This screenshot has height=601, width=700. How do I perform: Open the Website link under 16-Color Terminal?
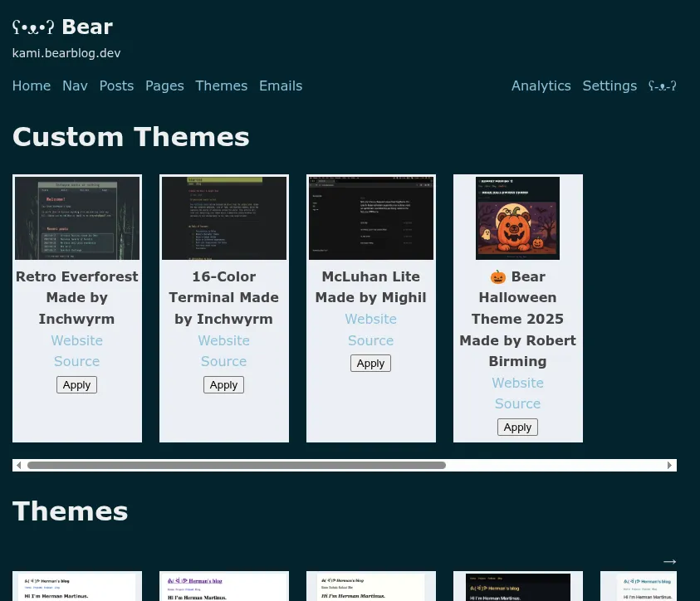click(223, 340)
